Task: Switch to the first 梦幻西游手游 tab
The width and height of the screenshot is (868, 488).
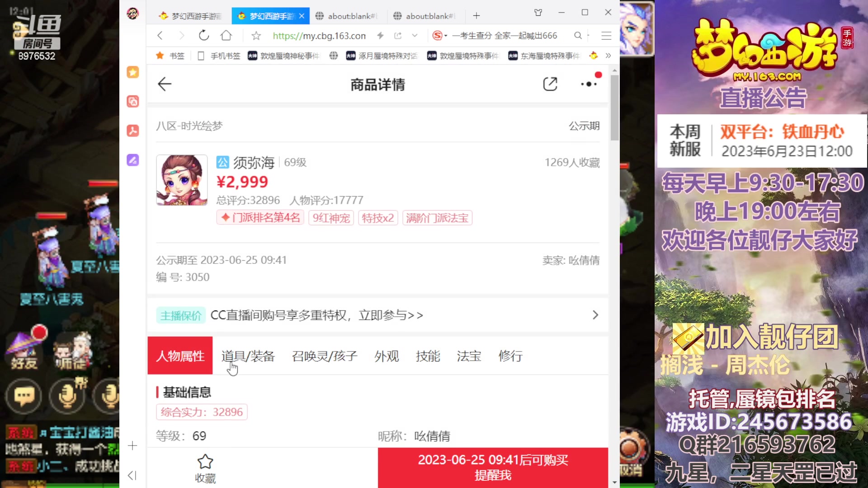Action: [191, 16]
